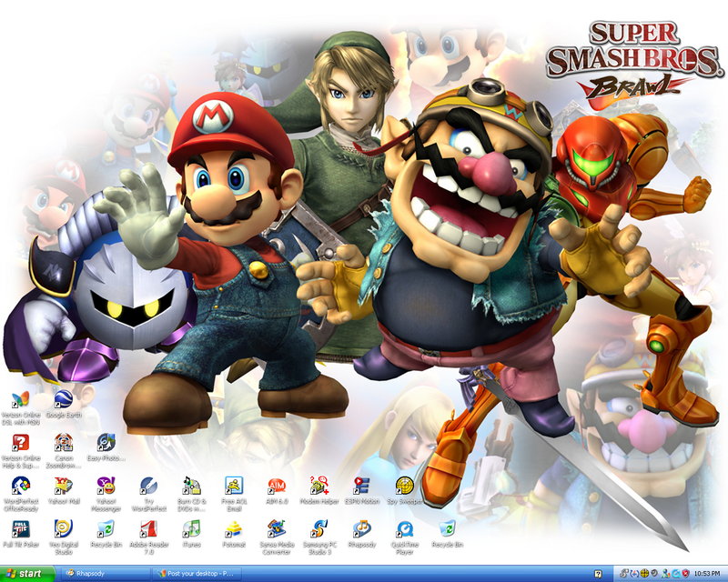Select the ESPN Motion icon
Viewport: 728px width, 582px height.
[x=362, y=490]
